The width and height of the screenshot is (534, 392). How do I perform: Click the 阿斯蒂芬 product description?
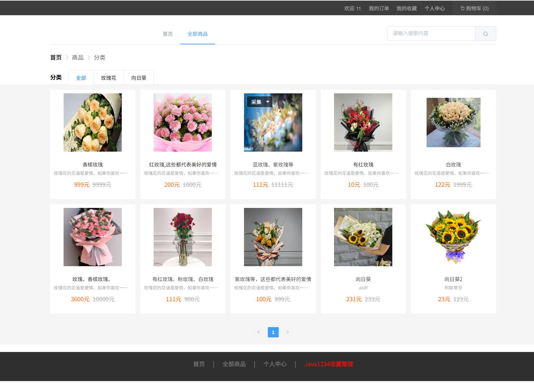[454, 288]
